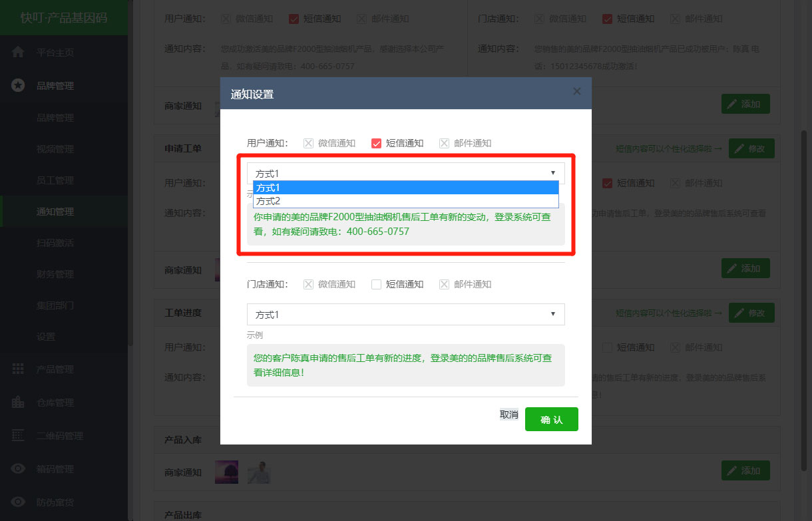Open the 门店通知 方式1 dropdown
812x521 pixels.
(x=406, y=314)
